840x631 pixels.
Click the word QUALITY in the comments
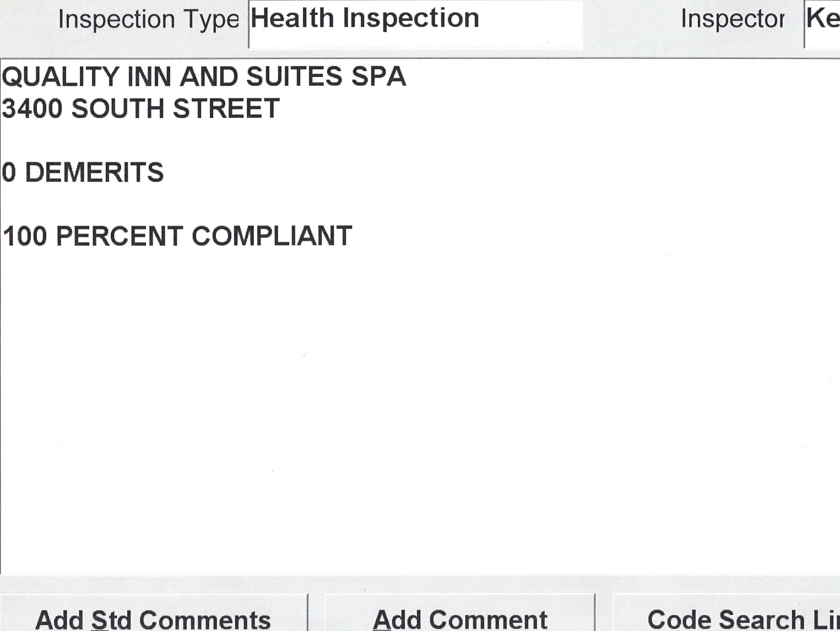60,77
